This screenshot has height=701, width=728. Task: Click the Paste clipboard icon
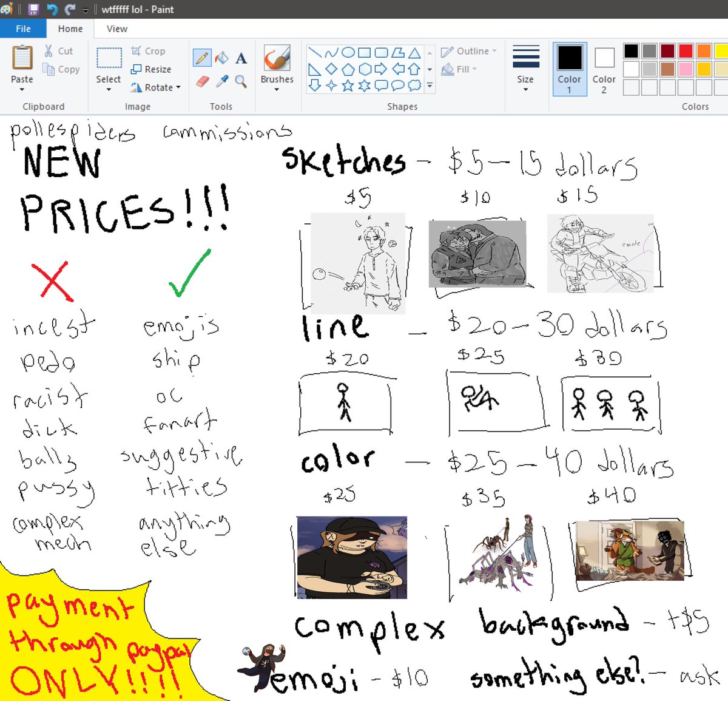22,59
